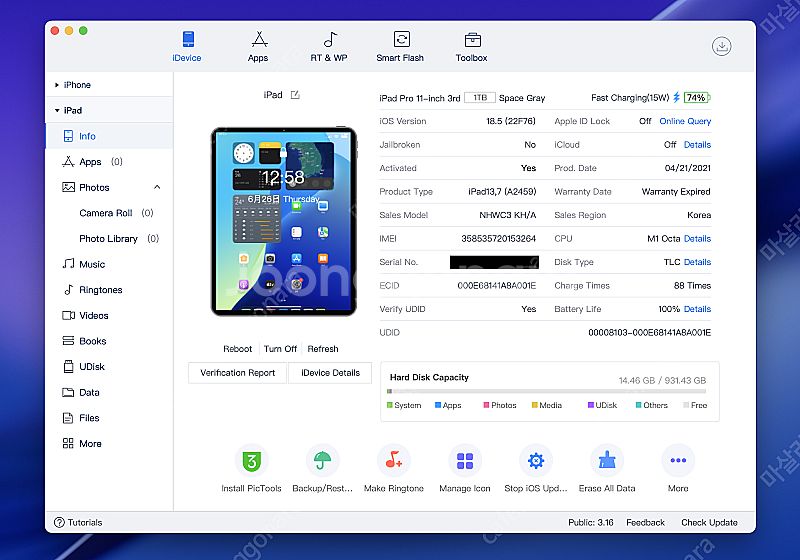
Task: Open the Erase All Data tool
Action: click(607, 468)
